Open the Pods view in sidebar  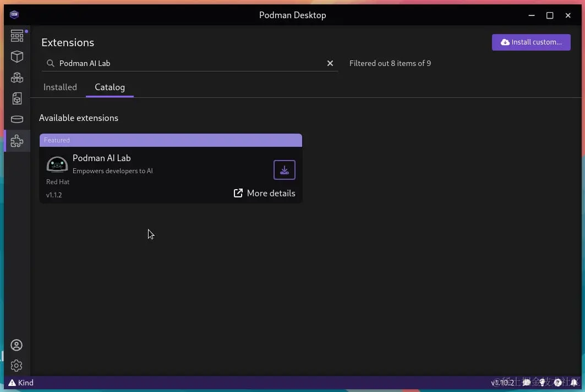pyautogui.click(x=17, y=78)
